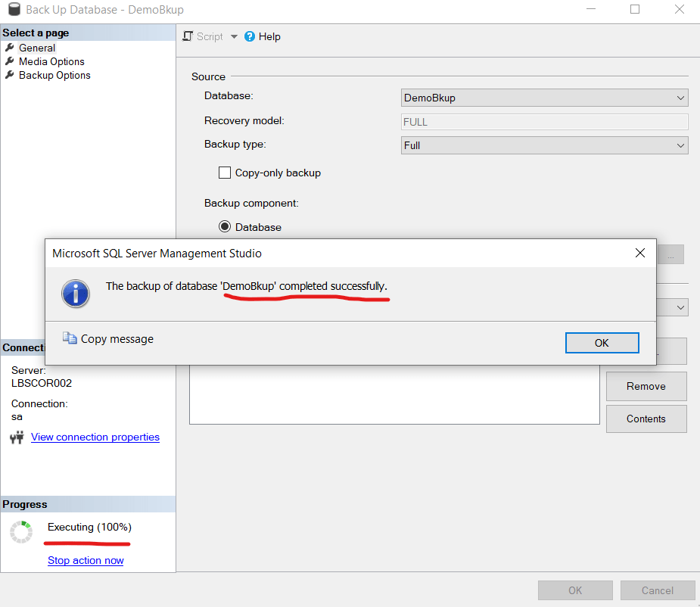Go to the General page
This screenshot has width=700, height=607.
(x=37, y=48)
